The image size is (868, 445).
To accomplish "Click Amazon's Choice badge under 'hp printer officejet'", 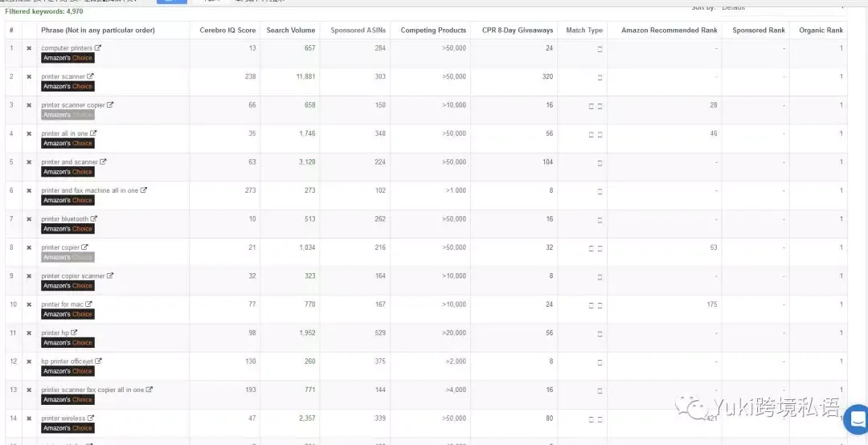I will click(68, 371).
